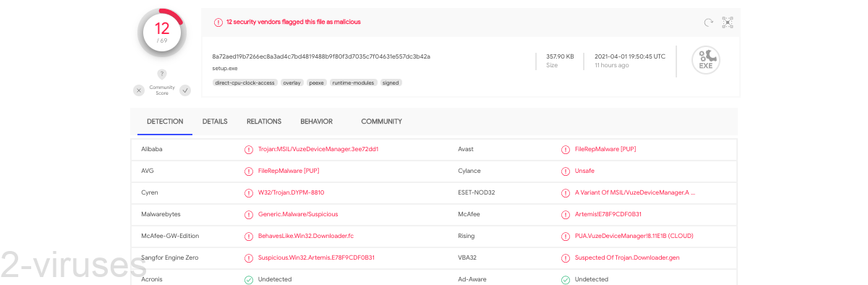Click the 357.90 KB size value

pyautogui.click(x=560, y=56)
